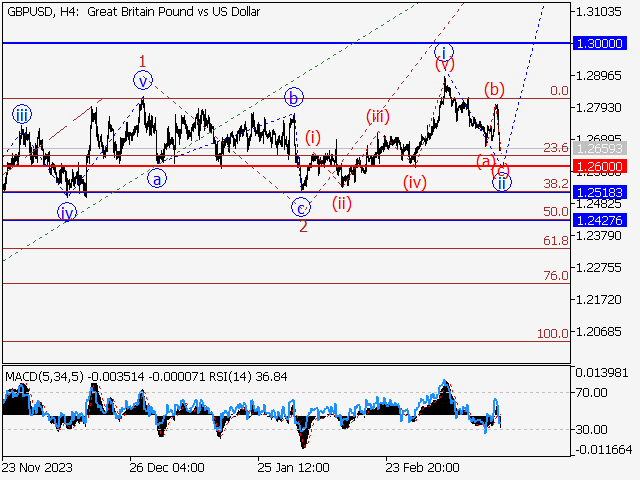The height and width of the screenshot is (480, 640).
Task: Select the 50.0 Fibonacci level label
Action: 556,211
